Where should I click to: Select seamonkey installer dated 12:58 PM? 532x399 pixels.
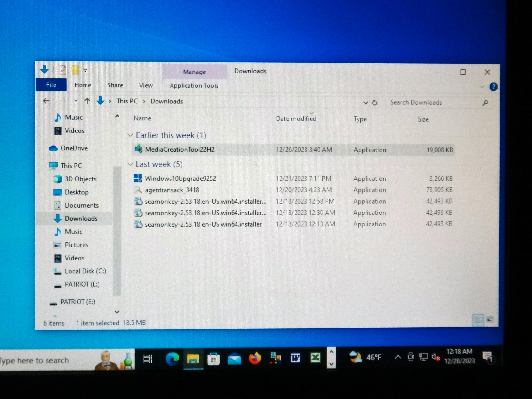tap(293, 201)
